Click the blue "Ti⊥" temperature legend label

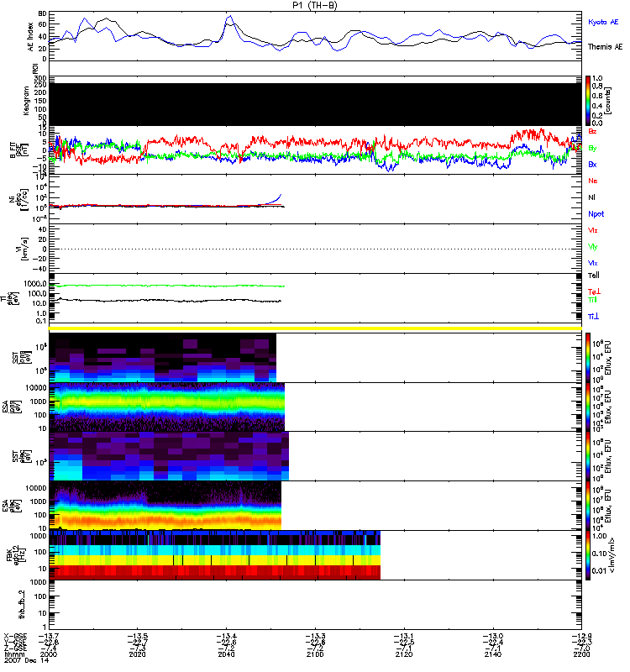point(593,317)
